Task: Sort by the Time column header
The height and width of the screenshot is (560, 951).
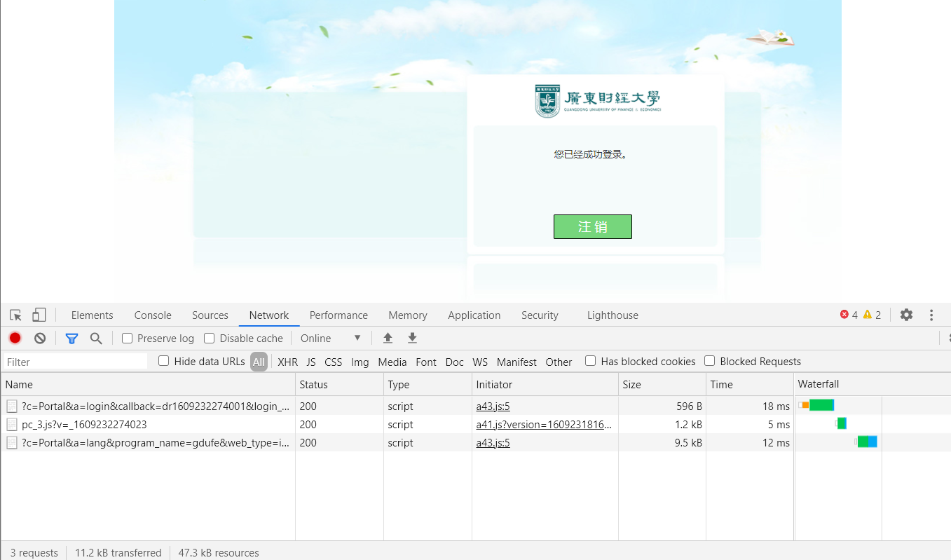Action: click(750, 384)
